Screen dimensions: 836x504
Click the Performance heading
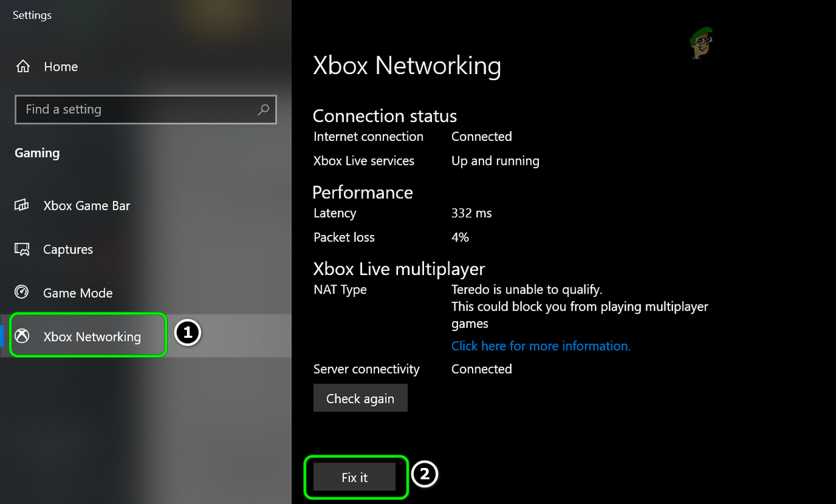coord(363,192)
